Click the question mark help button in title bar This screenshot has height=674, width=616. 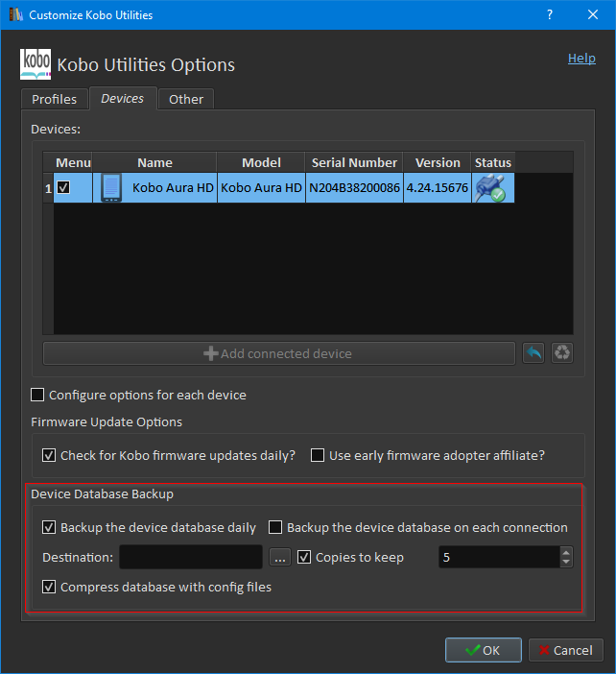tap(550, 14)
